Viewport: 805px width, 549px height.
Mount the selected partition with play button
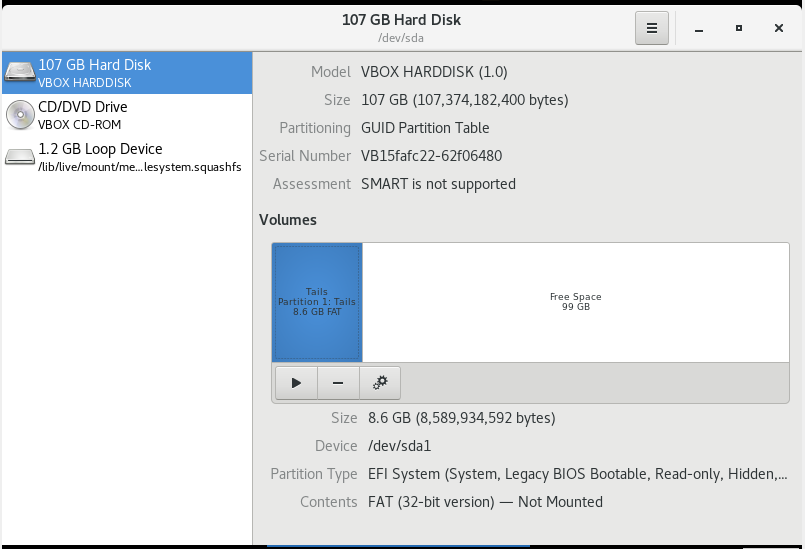(296, 382)
